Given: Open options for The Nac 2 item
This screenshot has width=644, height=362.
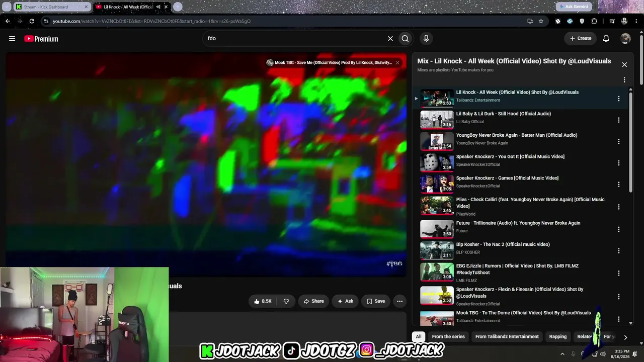Looking at the screenshot, I should [619, 250].
